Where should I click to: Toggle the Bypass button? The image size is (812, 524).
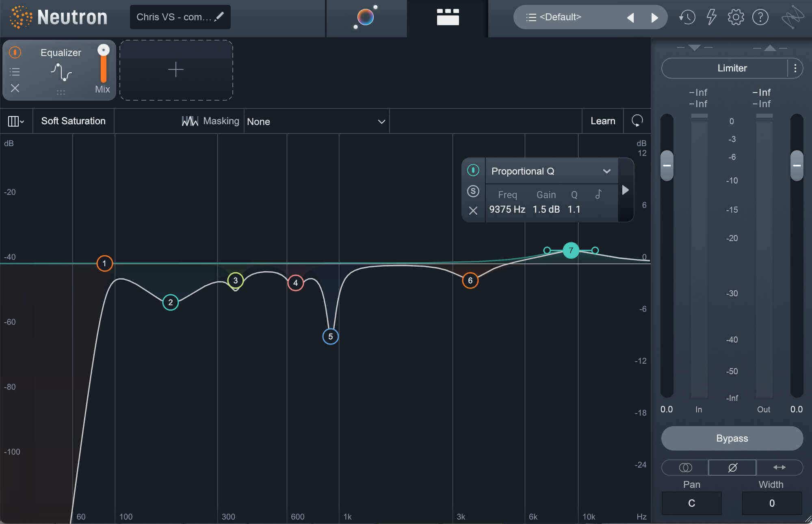732,438
